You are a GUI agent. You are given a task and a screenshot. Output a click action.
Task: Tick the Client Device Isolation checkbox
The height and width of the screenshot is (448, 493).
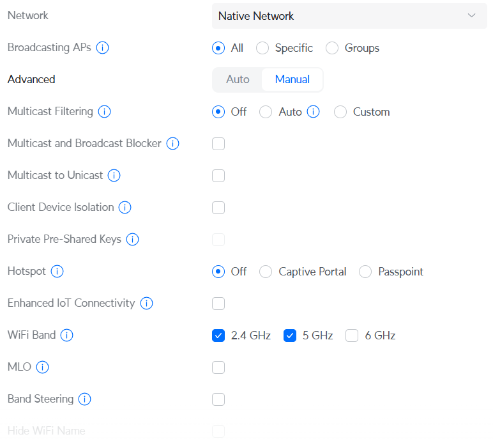pos(218,208)
